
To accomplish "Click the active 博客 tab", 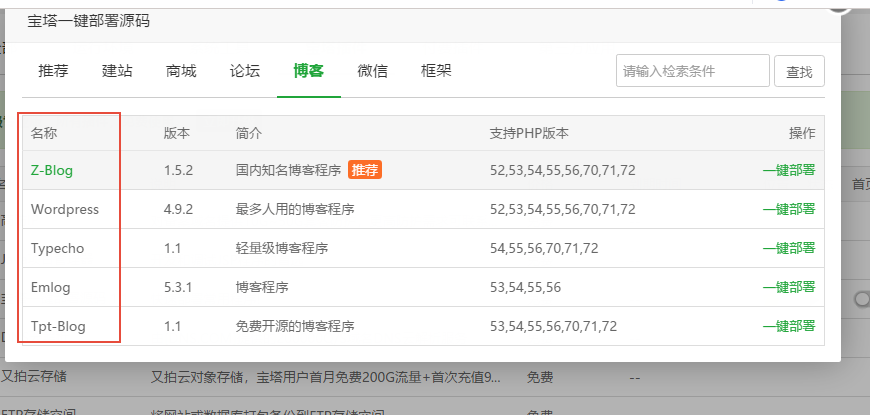I will [x=308, y=71].
